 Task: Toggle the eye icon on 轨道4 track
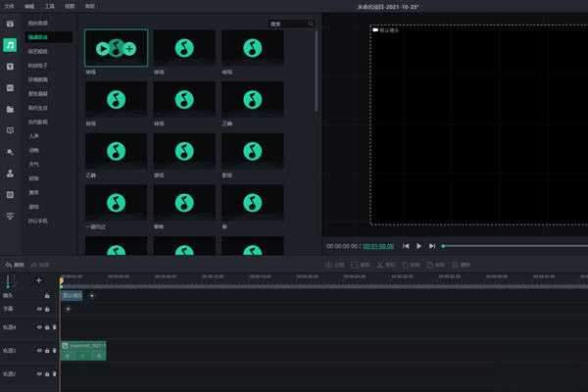[39, 326]
